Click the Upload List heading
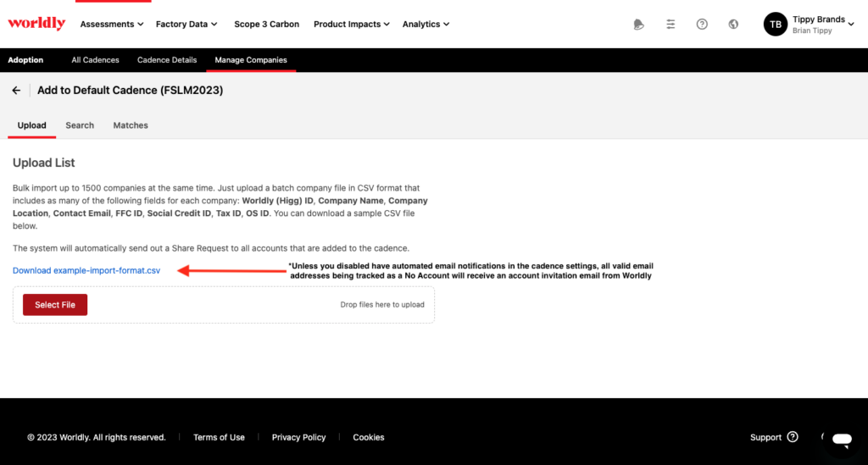Image resolution: width=868 pixels, height=465 pixels. tap(44, 163)
